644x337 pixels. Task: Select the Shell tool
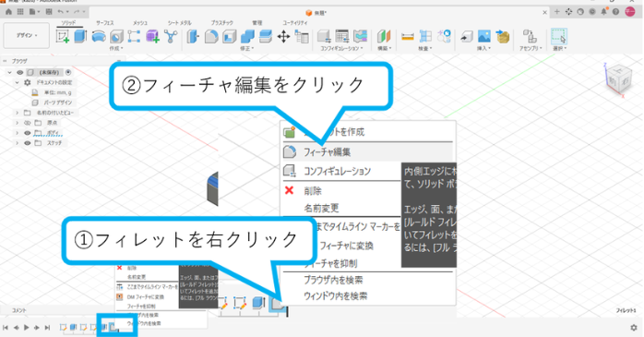click(x=229, y=37)
